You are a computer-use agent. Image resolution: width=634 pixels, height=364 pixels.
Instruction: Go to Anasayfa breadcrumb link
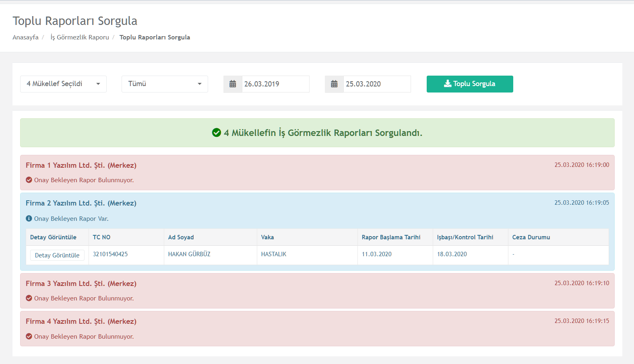[25, 37]
